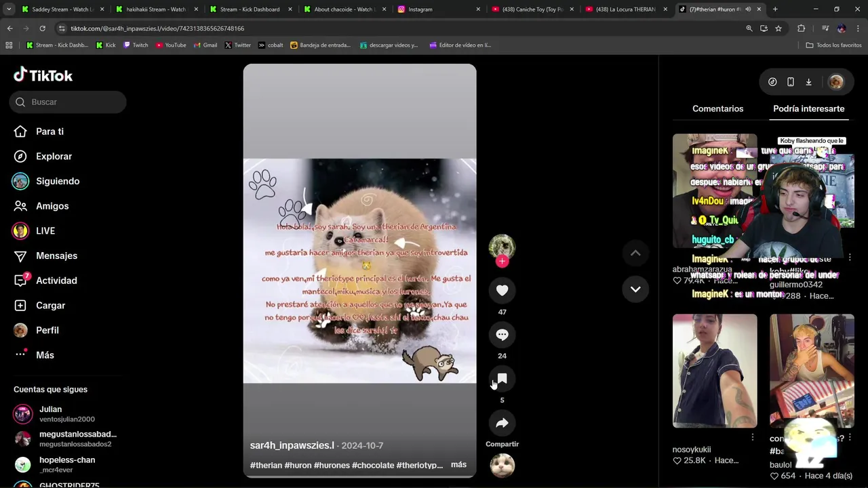Switch to About chacoide browser tab

pyautogui.click(x=344, y=9)
